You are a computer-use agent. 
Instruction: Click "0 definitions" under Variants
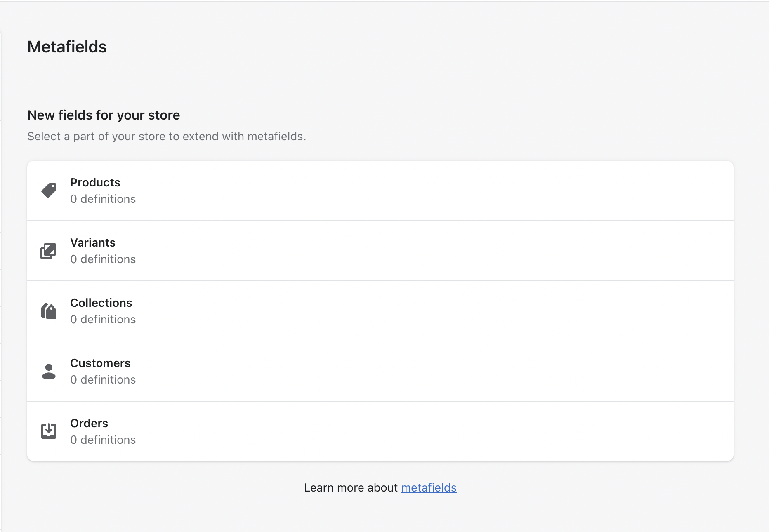click(103, 259)
